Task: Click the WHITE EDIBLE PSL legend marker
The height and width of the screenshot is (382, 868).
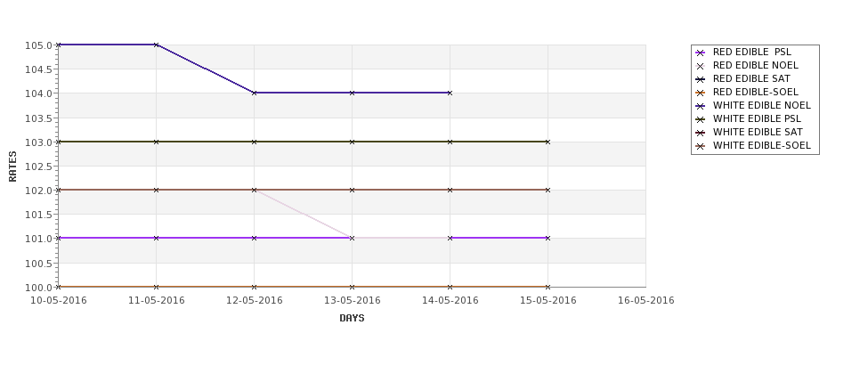Action: (x=701, y=119)
